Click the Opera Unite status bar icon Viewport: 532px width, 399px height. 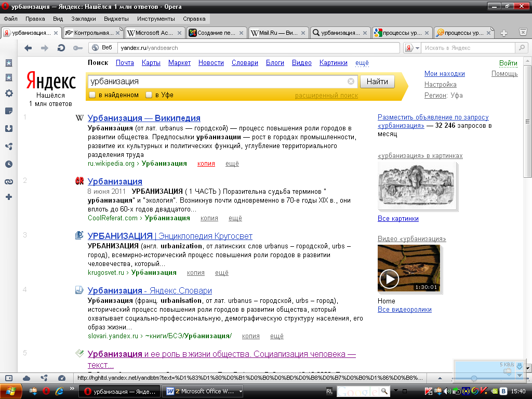44,378
